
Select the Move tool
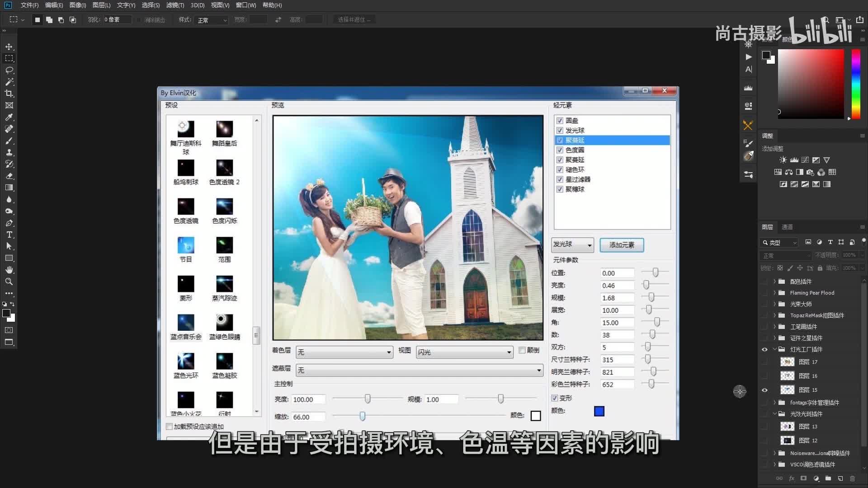coord(9,47)
